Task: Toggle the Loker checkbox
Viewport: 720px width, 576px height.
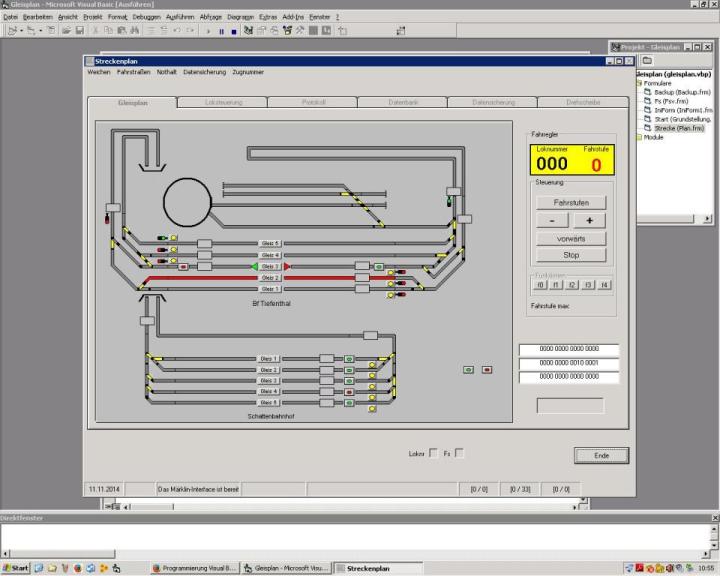Action: point(433,454)
